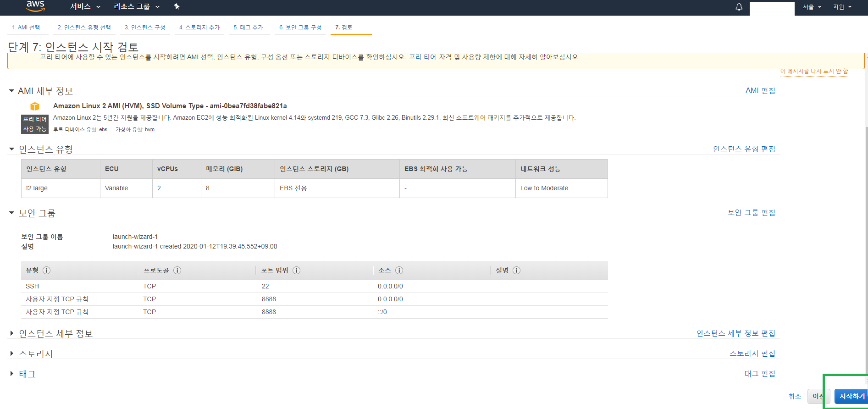Expand the 인스턴스 세부 정보 section
The width and height of the screenshot is (868, 409).
coord(11,333)
